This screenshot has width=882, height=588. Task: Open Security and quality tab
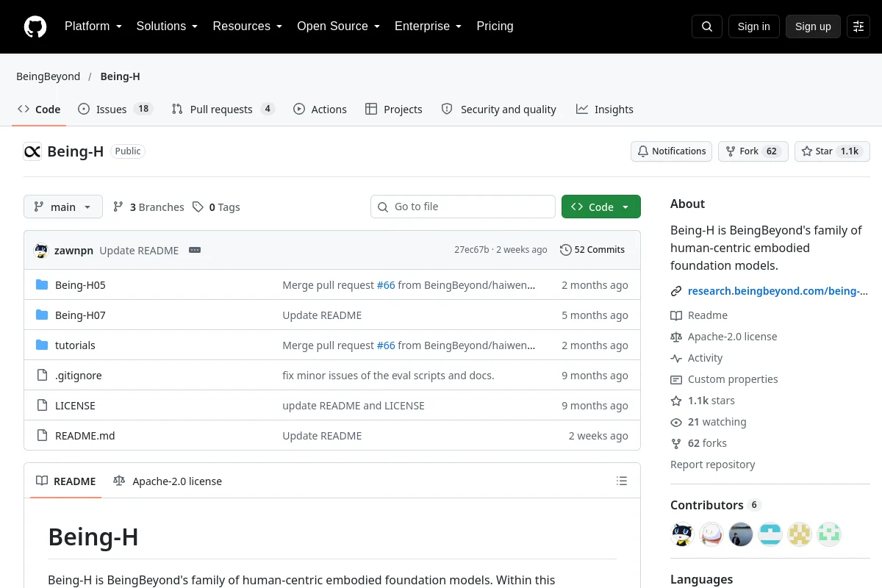click(499, 110)
